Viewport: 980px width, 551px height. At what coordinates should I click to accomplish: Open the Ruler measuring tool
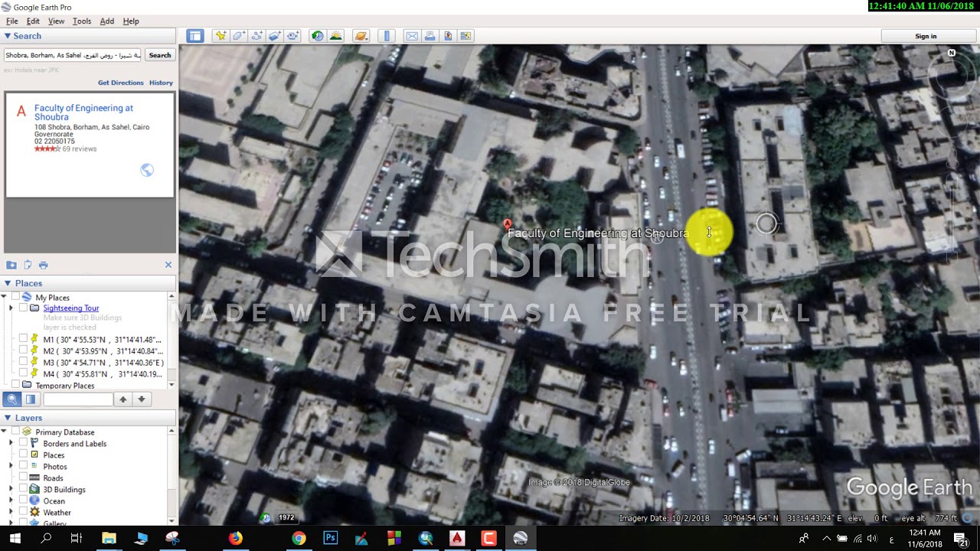coord(387,36)
